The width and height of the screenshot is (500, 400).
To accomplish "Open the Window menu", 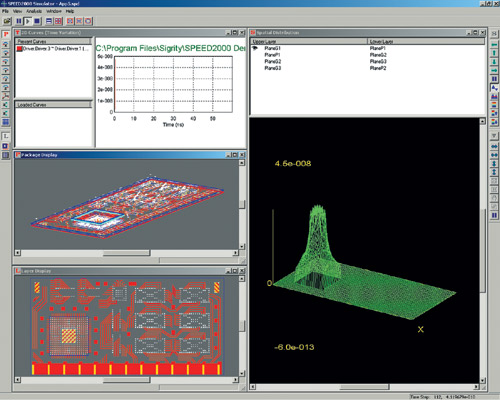I will [54, 11].
